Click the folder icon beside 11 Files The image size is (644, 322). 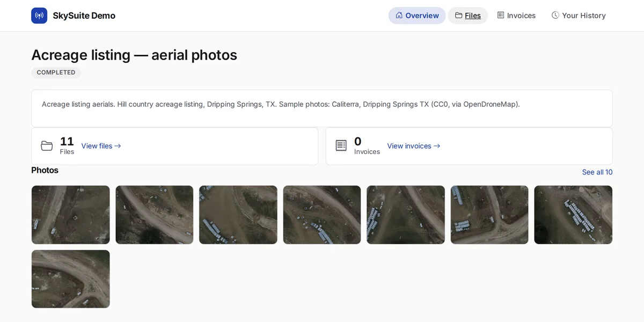[47, 146]
